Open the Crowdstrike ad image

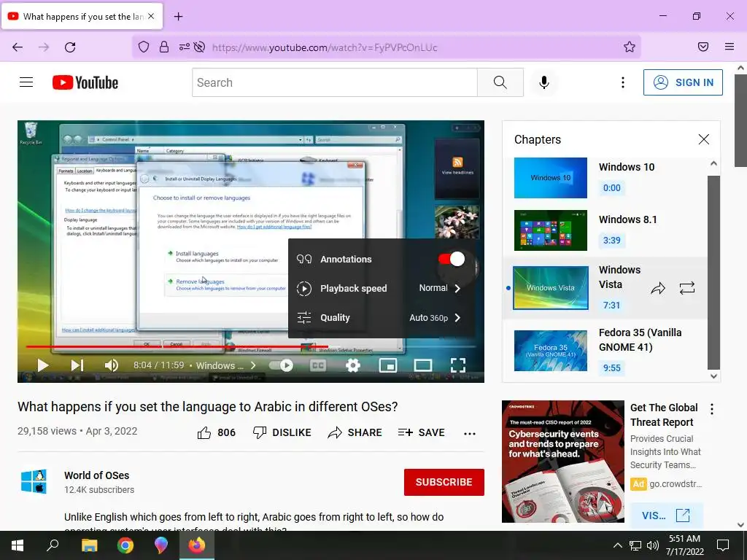coord(562,461)
